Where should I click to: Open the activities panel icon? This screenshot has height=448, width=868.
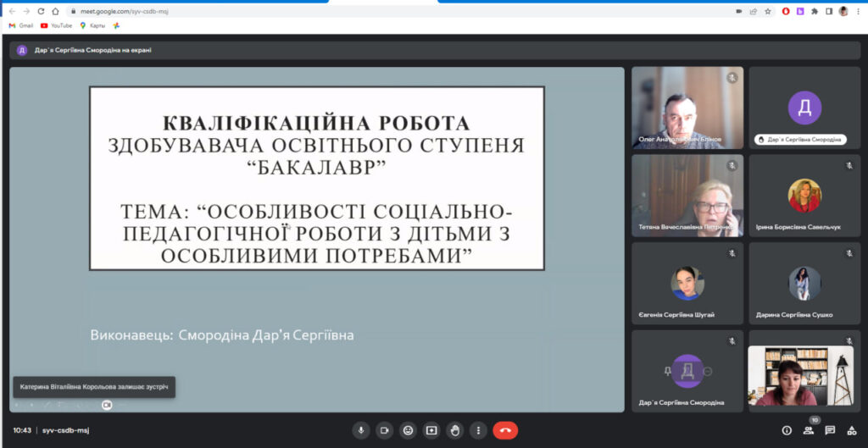(x=852, y=430)
